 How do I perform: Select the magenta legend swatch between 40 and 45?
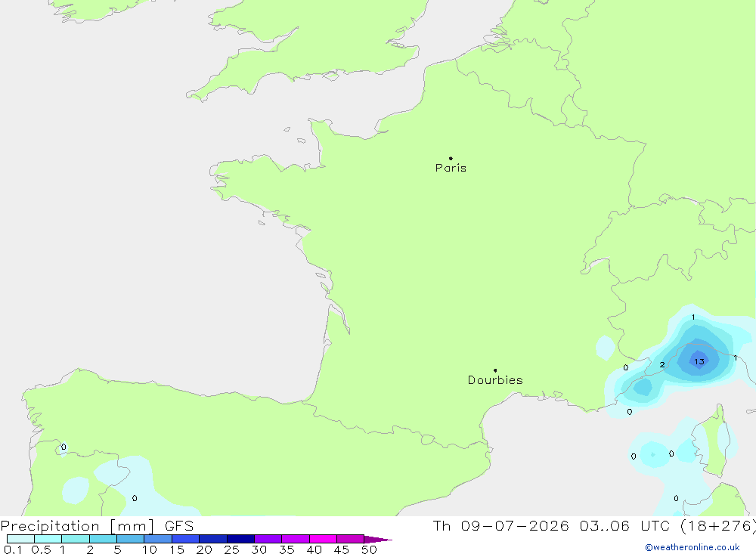coord(323,539)
